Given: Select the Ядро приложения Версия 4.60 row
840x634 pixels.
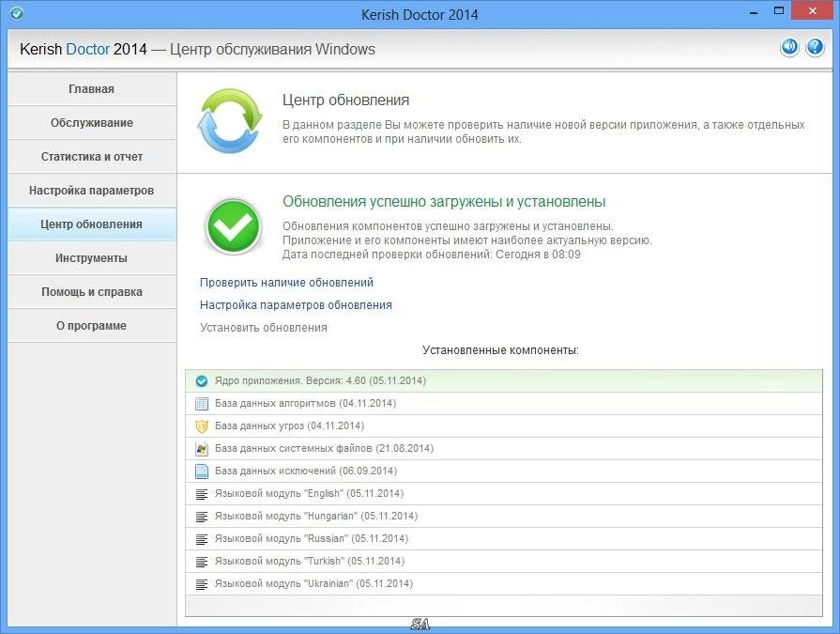Looking at the screenshot, I should tap(504, 381).
